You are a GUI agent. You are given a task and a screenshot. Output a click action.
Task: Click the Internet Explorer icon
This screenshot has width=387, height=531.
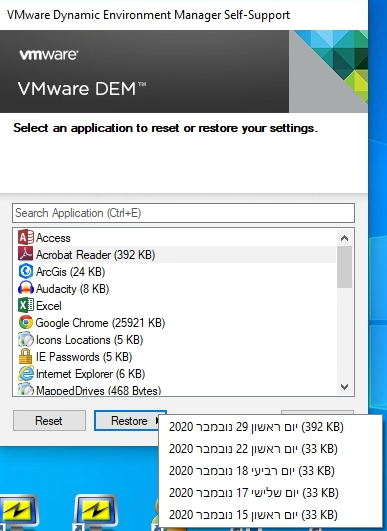pos(26,374)
